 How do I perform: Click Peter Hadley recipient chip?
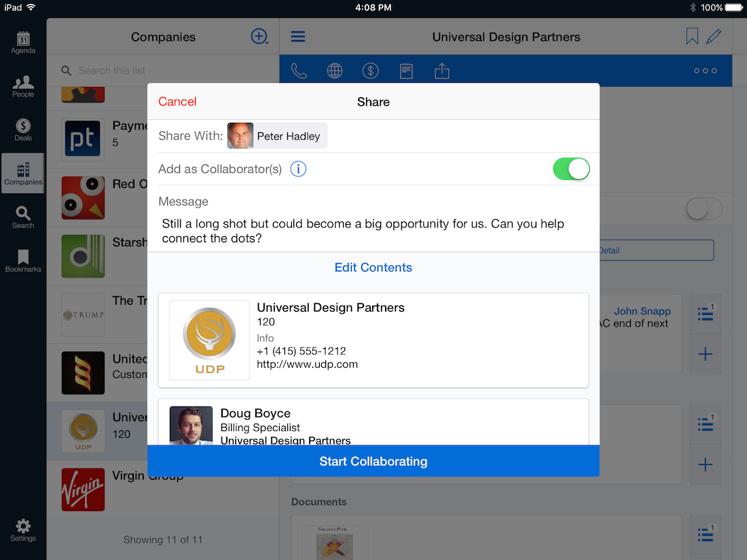click(277, 136)
